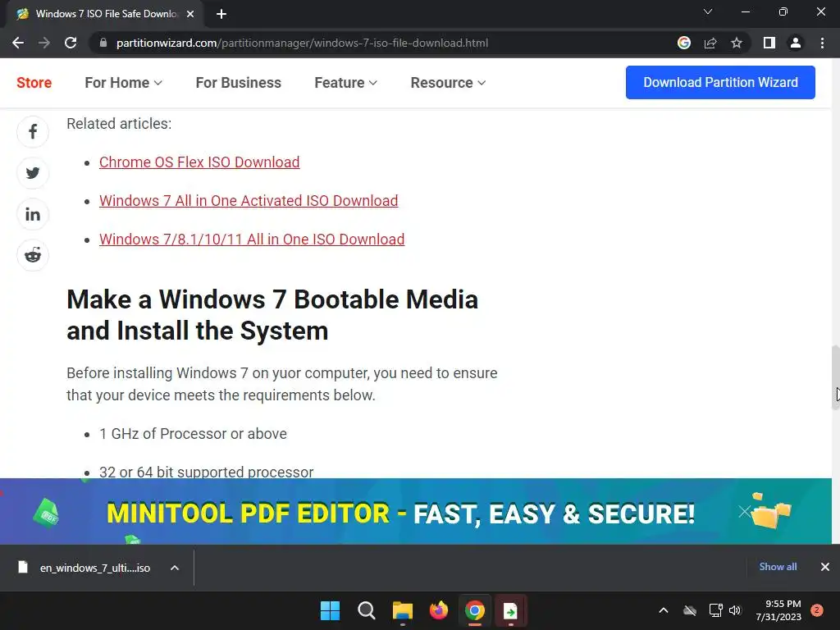
Task: Expand download item options chevron
Action: (175, 568)
